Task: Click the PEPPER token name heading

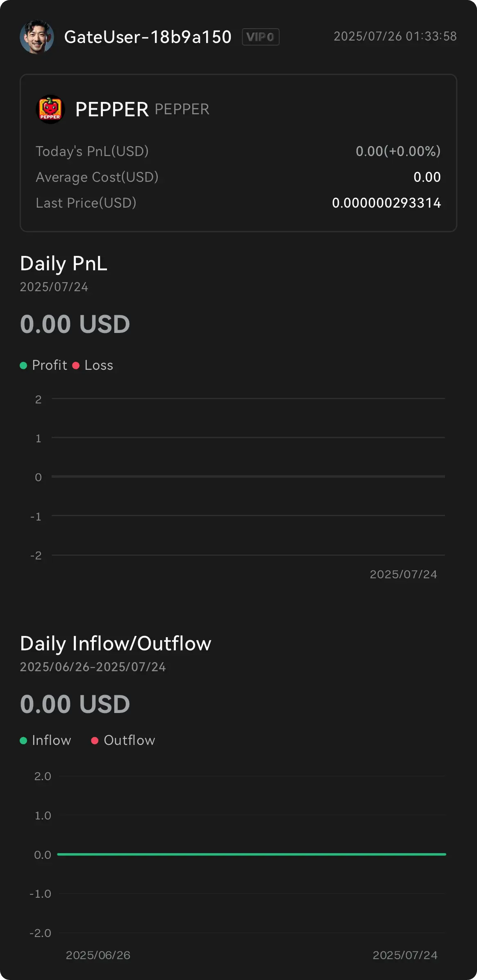Action: click(x=112, y=109)
